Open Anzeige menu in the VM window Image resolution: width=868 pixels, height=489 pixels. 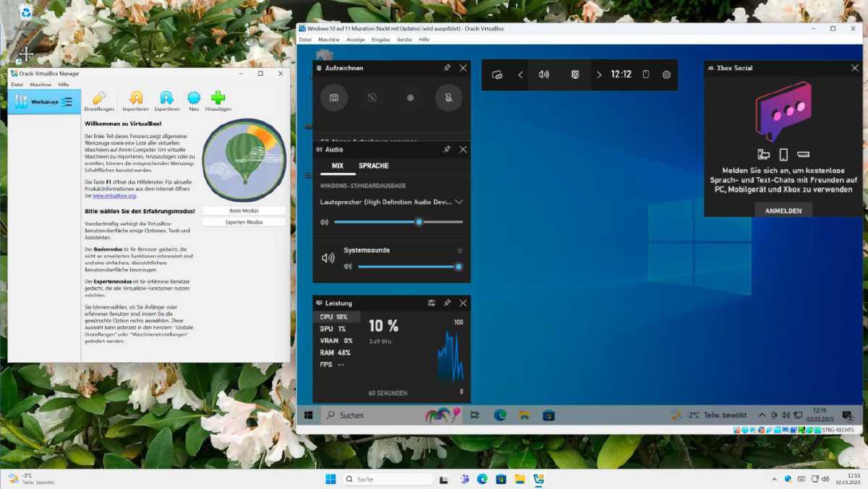coord(355,40)
